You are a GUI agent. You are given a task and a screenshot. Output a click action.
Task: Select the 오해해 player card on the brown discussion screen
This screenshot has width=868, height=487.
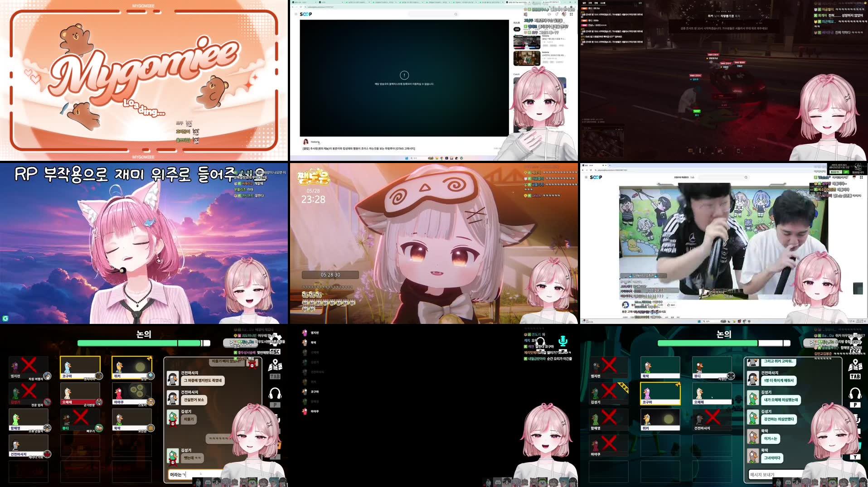(80, 394)
